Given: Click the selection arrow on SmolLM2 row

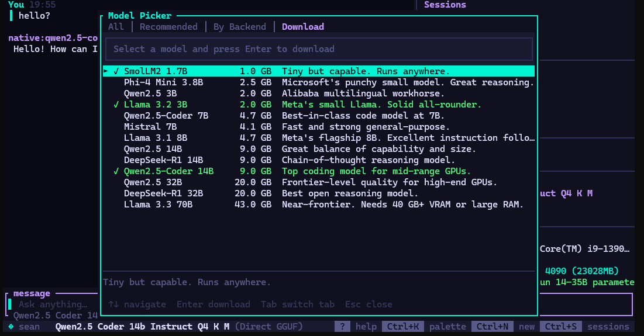Looking at the screenshot, I should pos(105,71).
